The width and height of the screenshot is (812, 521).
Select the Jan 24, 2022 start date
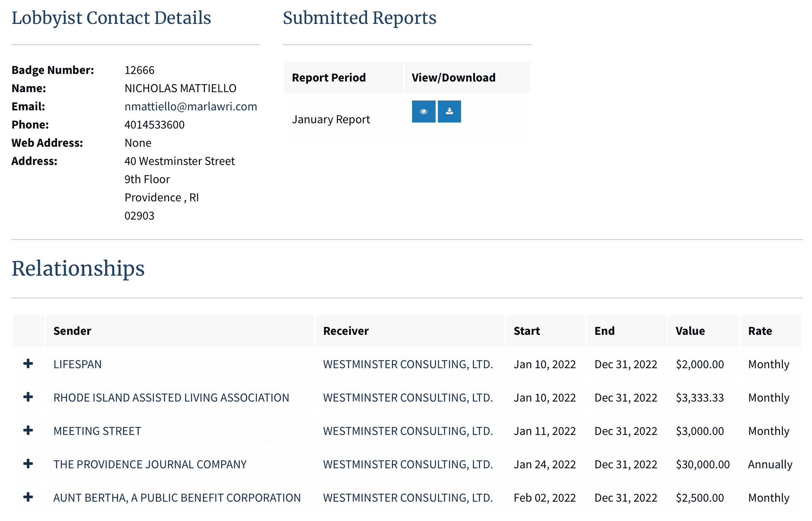coord(545,465)
